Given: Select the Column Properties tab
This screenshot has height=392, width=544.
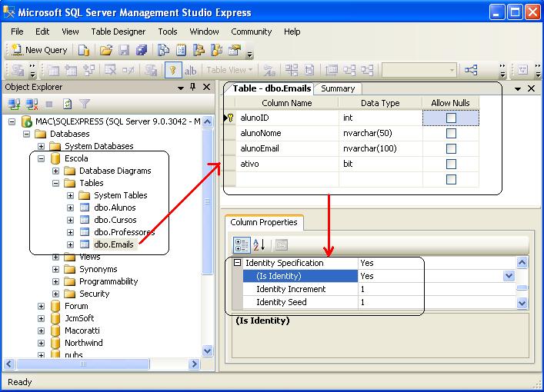Looking at the screenshot, I should click(x=264, y=222).
